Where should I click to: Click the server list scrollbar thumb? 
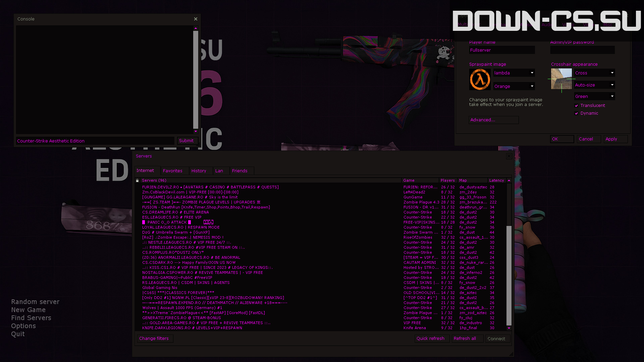(509, 276)
